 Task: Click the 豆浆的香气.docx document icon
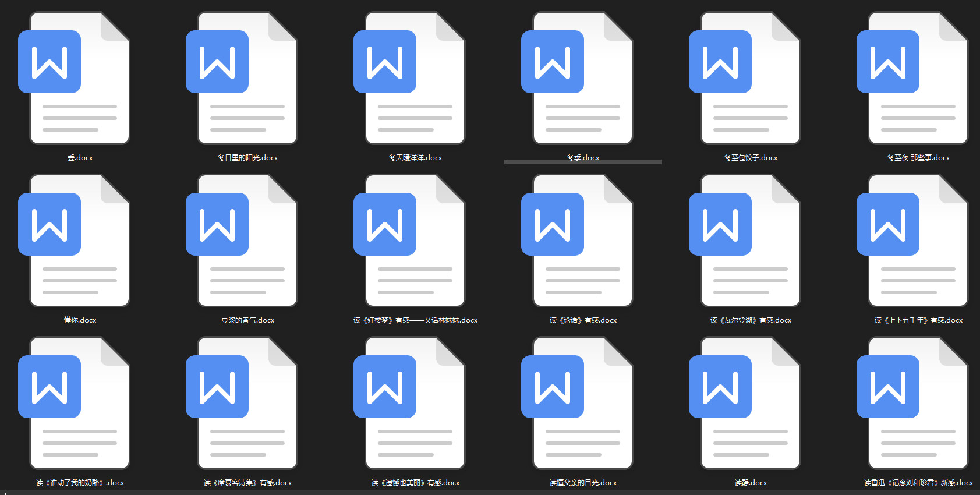point(242,241)
